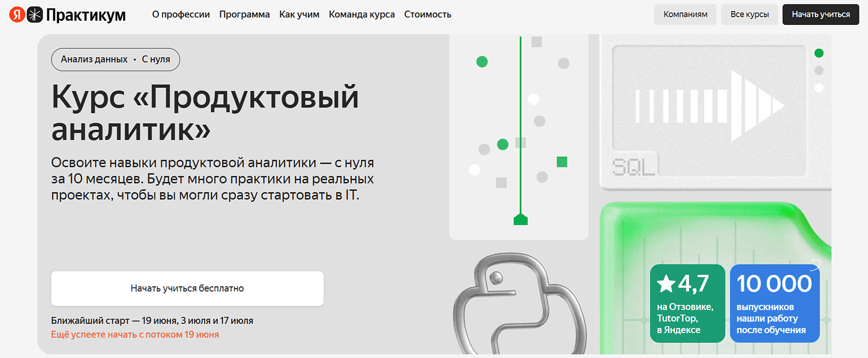Select 'Как учим' in the top navigation
868x358 pixels.
[x=299, y=14]
